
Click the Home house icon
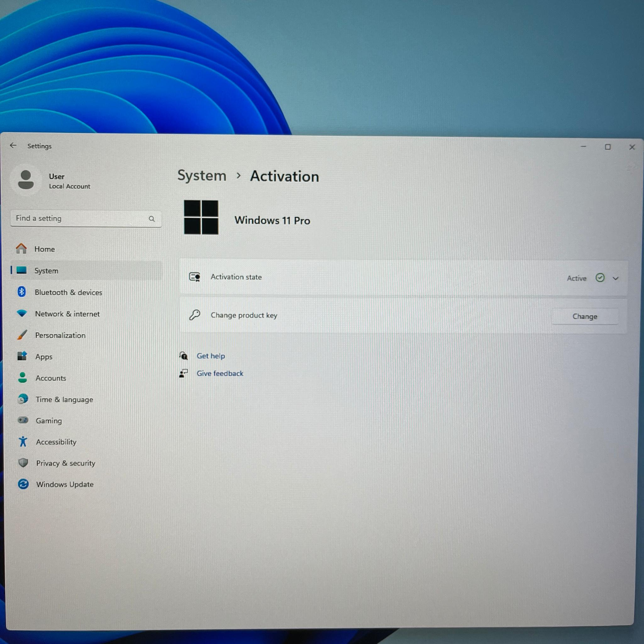click(x=21, y=248)
